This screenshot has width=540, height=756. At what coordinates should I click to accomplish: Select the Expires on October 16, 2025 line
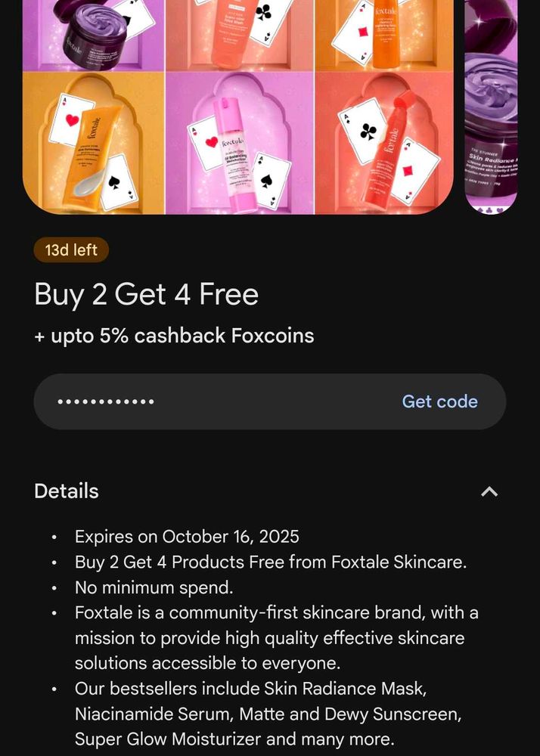(187, 537)
